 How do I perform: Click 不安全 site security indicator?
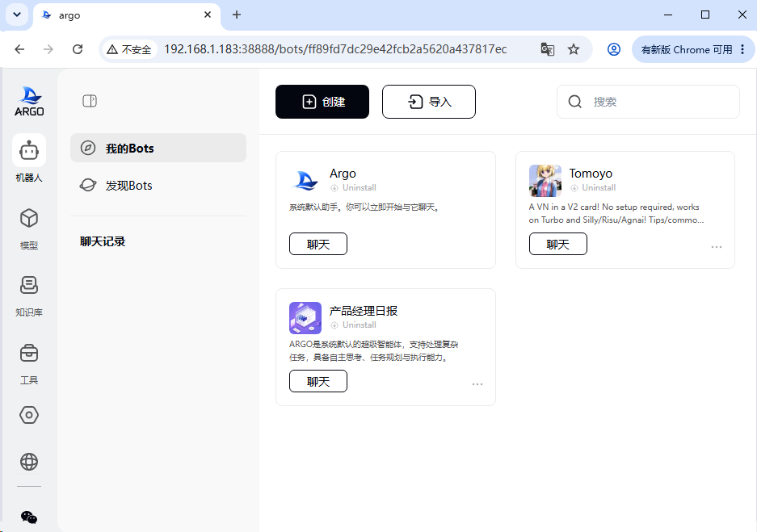click(129, 49)
